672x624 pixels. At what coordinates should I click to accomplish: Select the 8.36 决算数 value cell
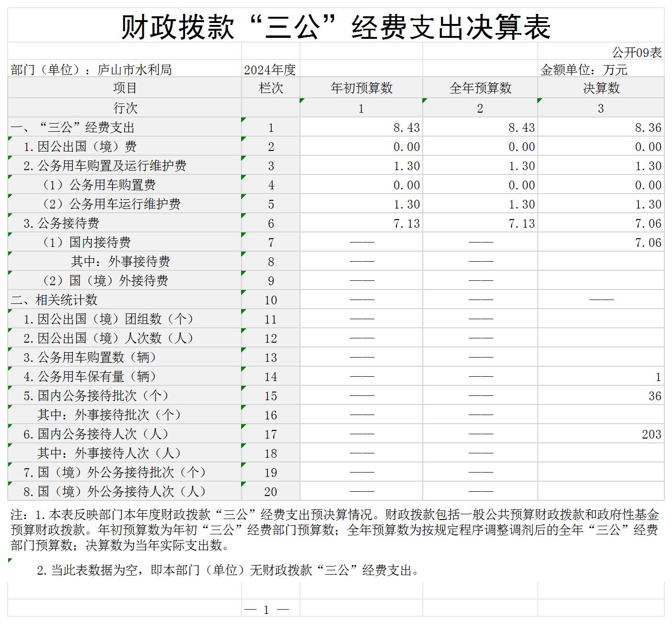pyautogui.click(x=648, y=127)
